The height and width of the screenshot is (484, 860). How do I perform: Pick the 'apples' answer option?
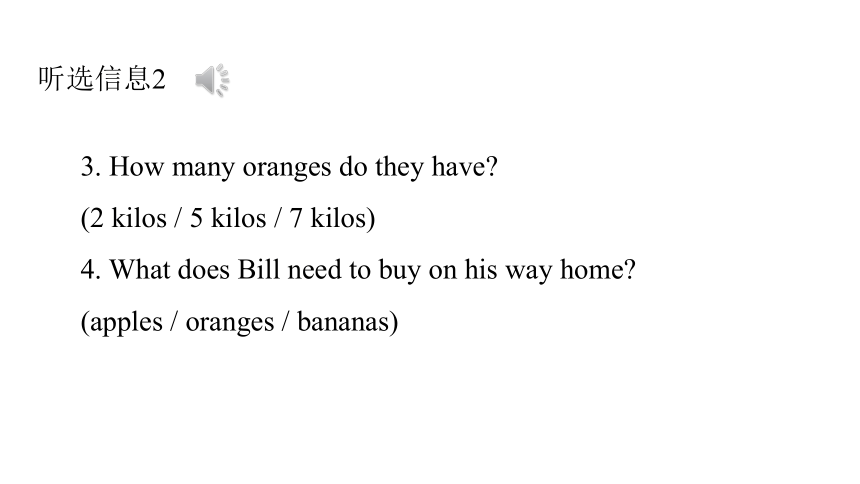(x=126, y=323)
